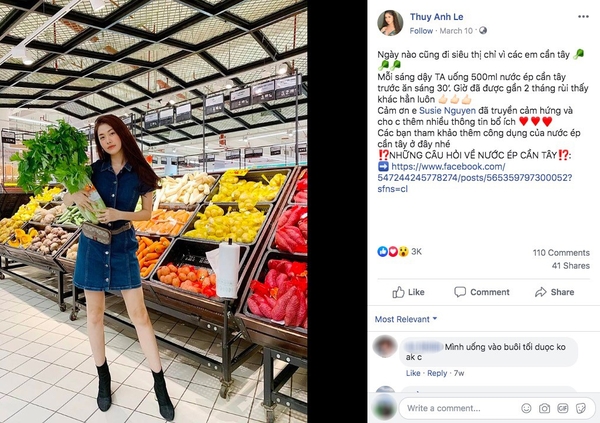Screen dimensions: 600x423
Task: Expand the Most Relevant comment sorting dropdown
Action: coord(406,319)
